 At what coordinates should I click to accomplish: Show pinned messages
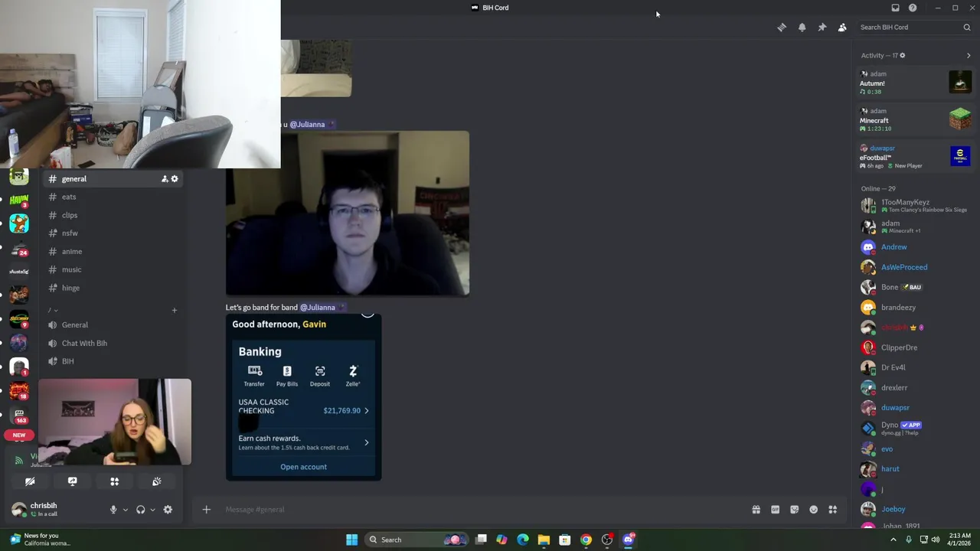coord(822,28)
